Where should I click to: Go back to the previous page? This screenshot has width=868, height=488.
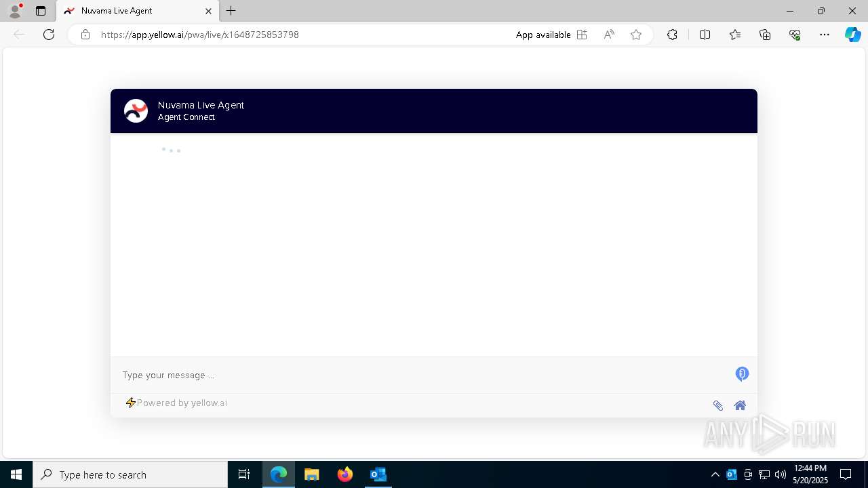click(x=19, y=35)
